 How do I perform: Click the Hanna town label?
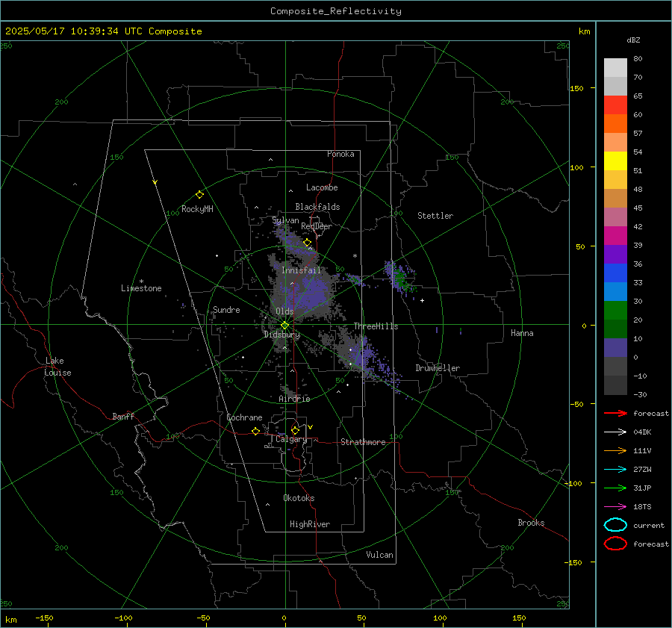(522, 332)
